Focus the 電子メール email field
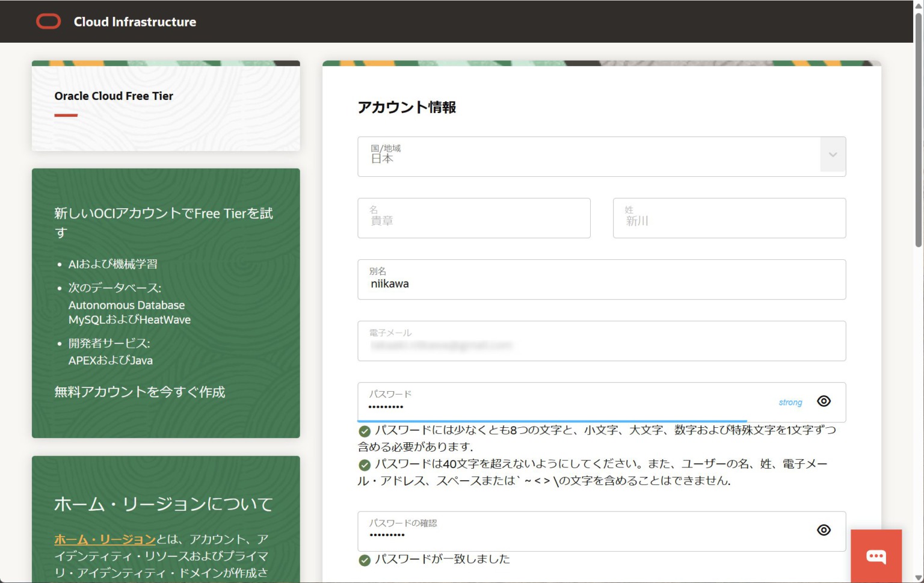Viewport: 924px width, 583px height. tap(602, 341)
